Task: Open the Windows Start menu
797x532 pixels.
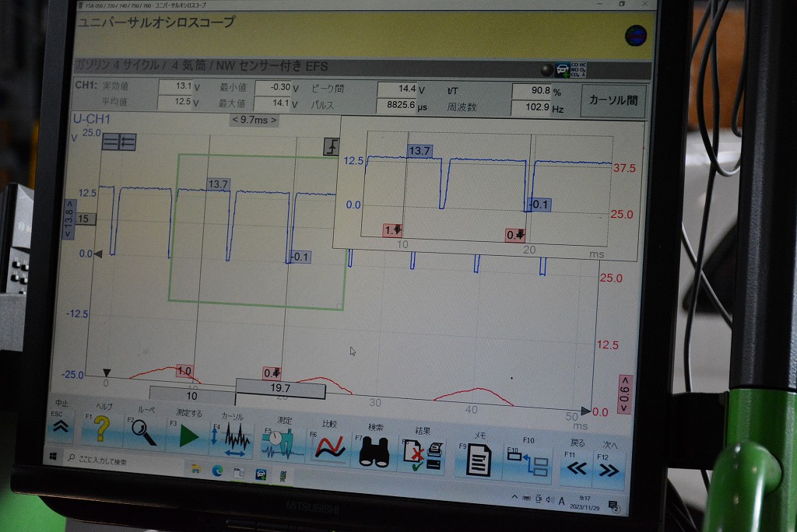Action: (54, 457)
